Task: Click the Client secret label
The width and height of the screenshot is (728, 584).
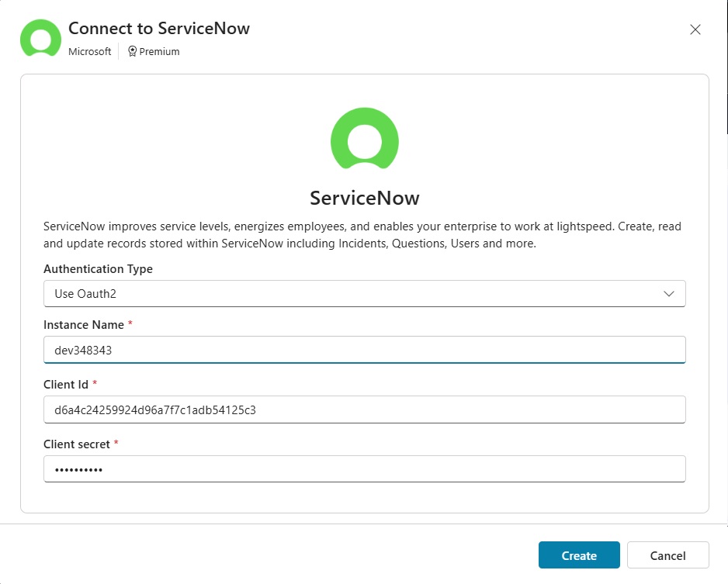Action: click(x=77, y=444)
